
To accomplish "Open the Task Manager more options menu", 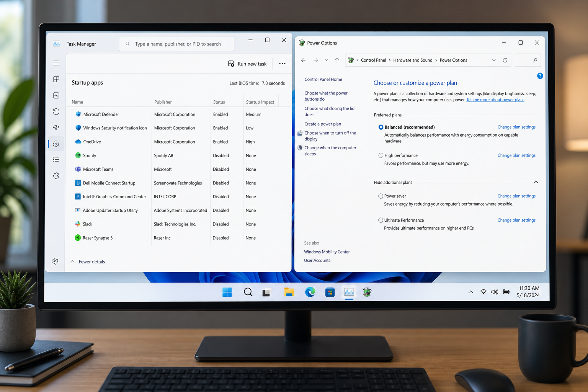I will point(282,64).
